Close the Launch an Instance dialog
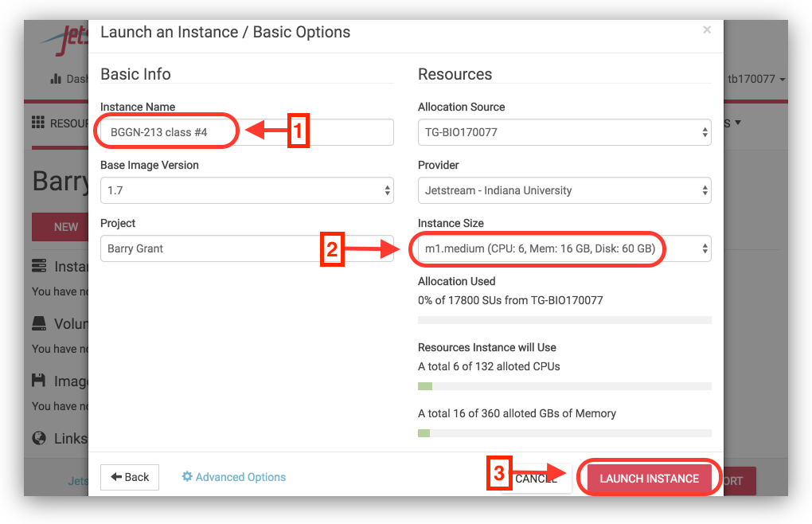The height and width of the screenshot is (524, 812). (x=706, y=30)
